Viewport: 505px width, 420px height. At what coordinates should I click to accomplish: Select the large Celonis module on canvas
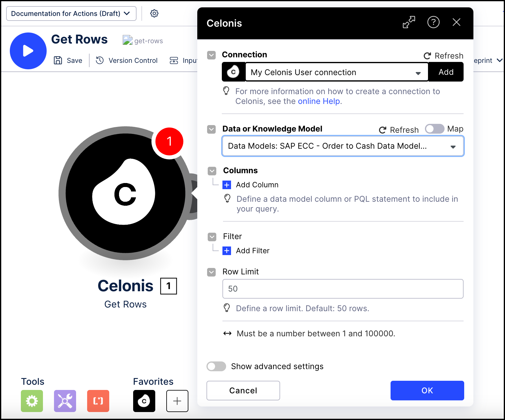coord(125,193)
